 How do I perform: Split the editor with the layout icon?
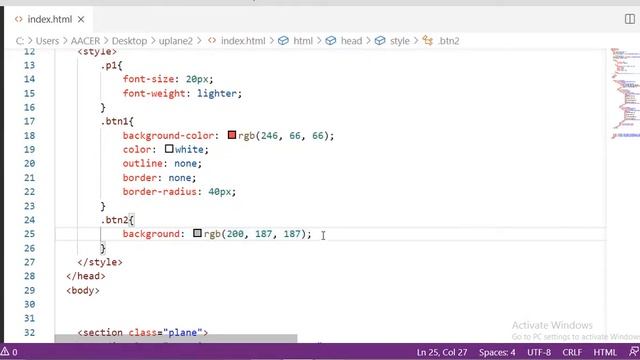click(x=629, y=19)
